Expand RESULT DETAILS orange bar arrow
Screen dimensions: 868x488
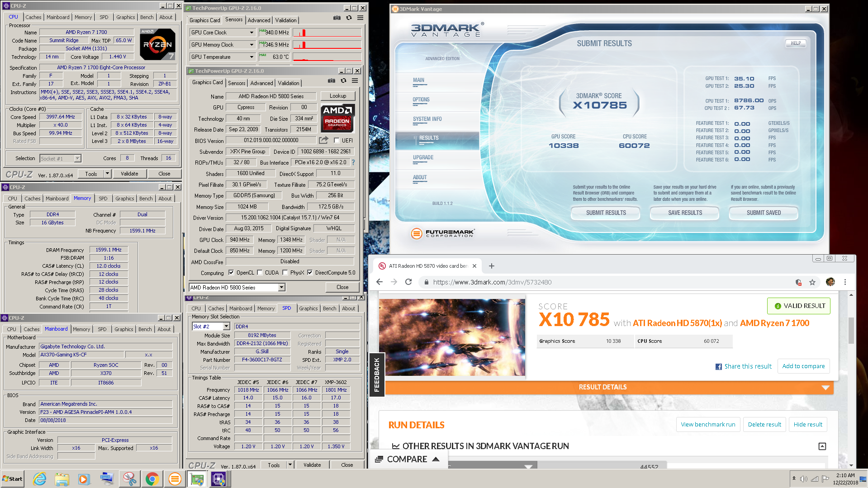(825, 388)
